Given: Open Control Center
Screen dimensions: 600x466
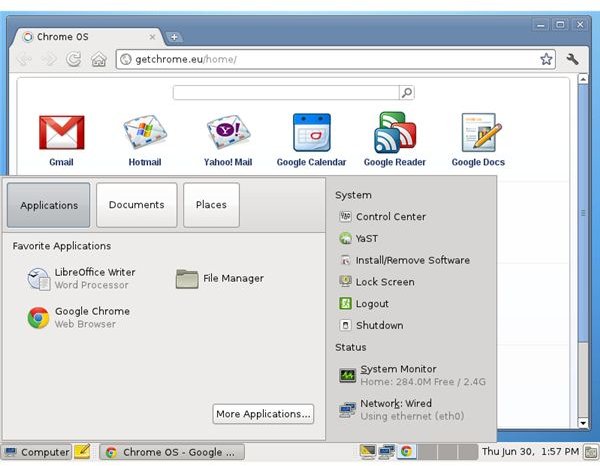Looking at the screenshot, I should coord(382,217).
